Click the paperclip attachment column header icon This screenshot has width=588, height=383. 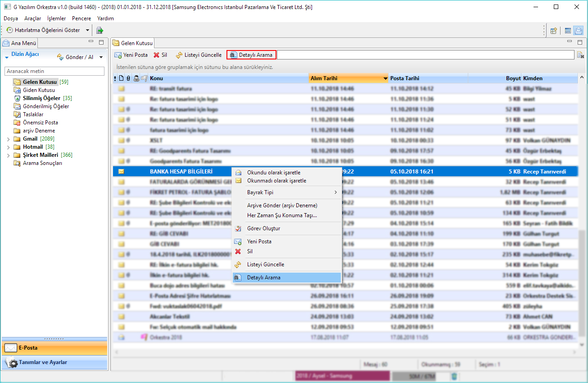tap(128, 78)
